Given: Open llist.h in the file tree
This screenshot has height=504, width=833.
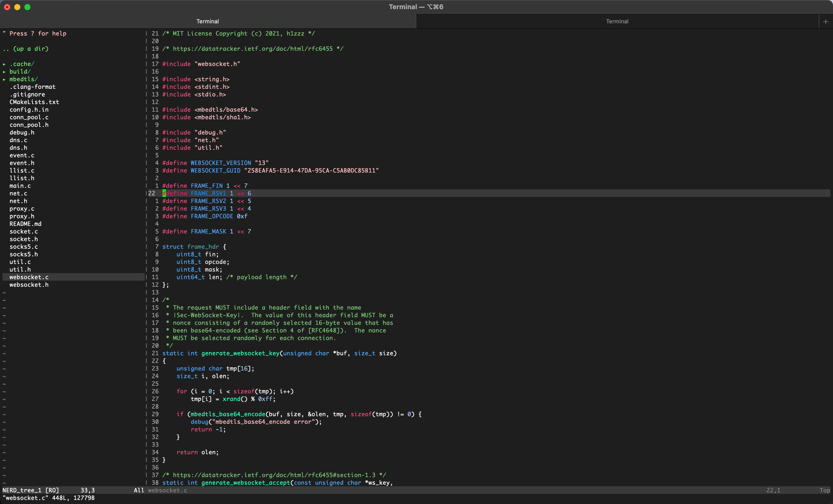Looking at the screenshot, I should pyautogui.click(x=22, y=178).
